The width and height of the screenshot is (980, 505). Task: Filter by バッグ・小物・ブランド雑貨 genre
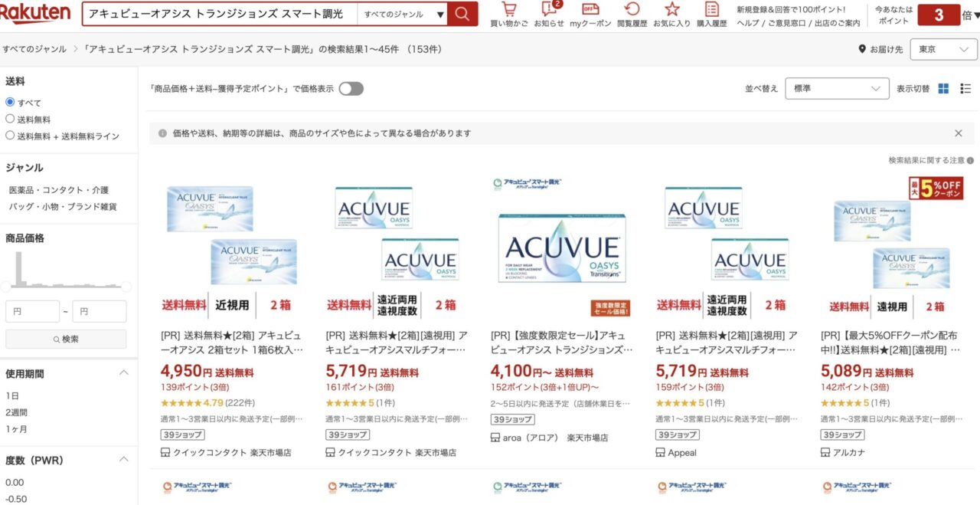click(63, 207)
